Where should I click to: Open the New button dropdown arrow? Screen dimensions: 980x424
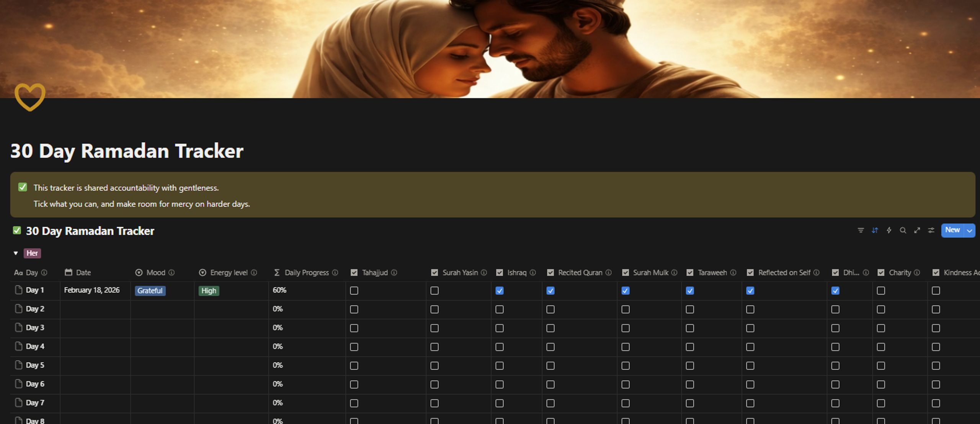(x=969, y=231)
